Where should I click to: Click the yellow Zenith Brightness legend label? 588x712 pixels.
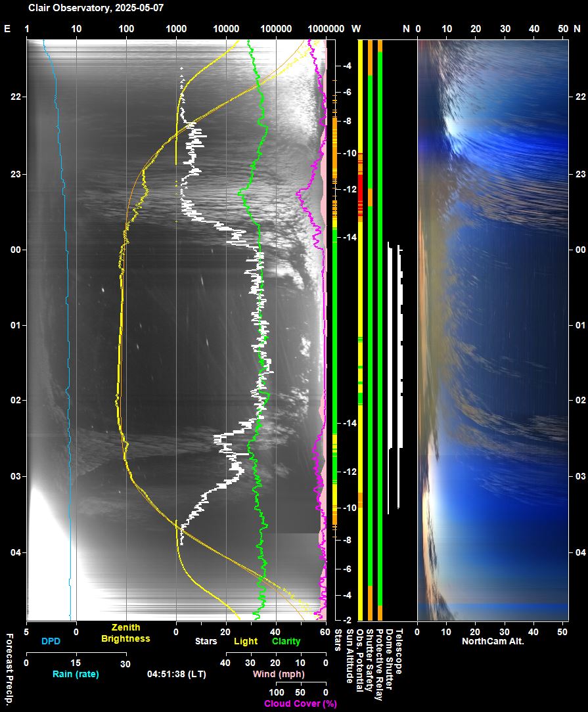pos(125,633)
